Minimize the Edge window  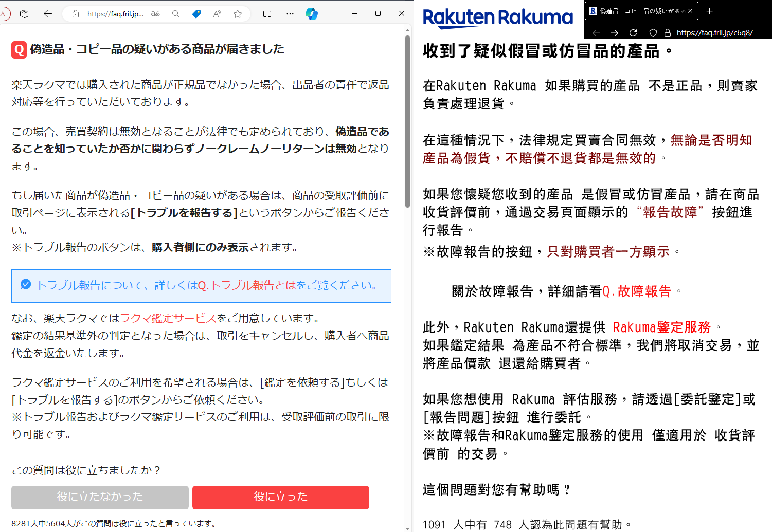[354, 14]
